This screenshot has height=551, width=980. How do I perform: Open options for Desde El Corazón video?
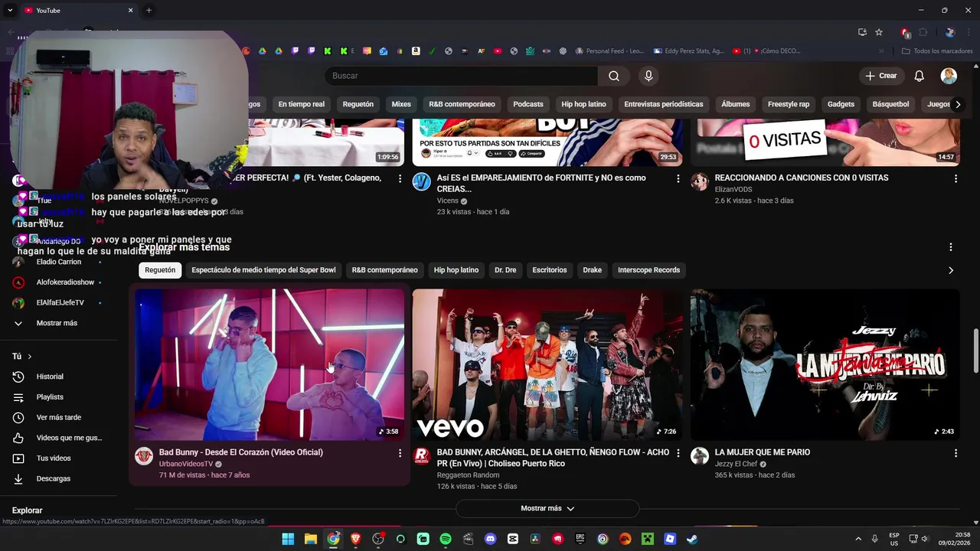click(x=400, y=453)
